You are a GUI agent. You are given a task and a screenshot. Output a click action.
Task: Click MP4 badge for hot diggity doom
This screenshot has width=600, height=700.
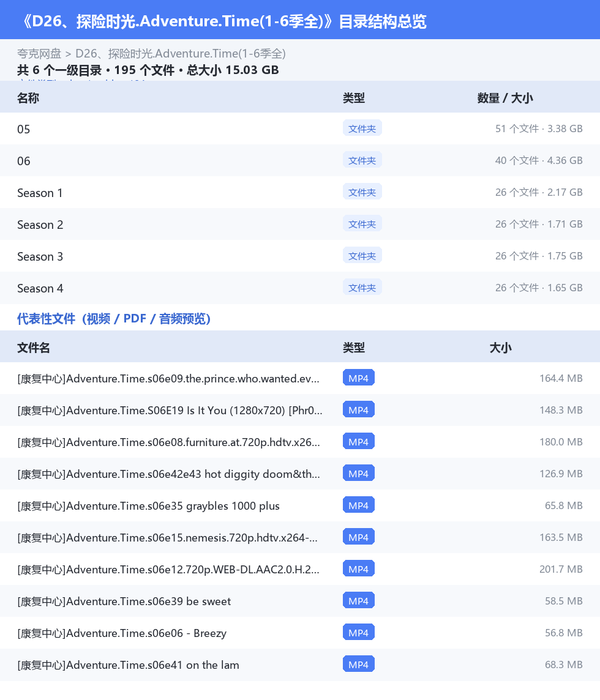click(358, 474)
